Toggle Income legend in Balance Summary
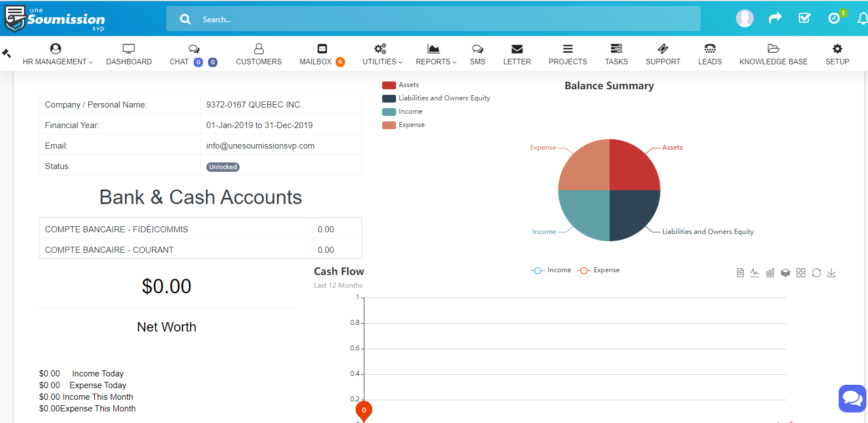Image resolution: width=868 pixels, height=423 pixels. click(402, 111)
